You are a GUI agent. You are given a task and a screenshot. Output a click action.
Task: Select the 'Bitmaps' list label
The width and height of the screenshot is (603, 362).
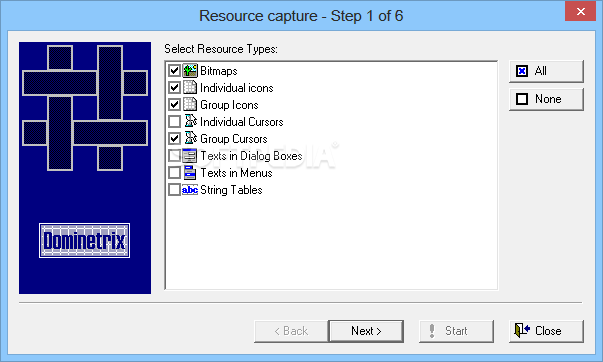tap(219, 71)
